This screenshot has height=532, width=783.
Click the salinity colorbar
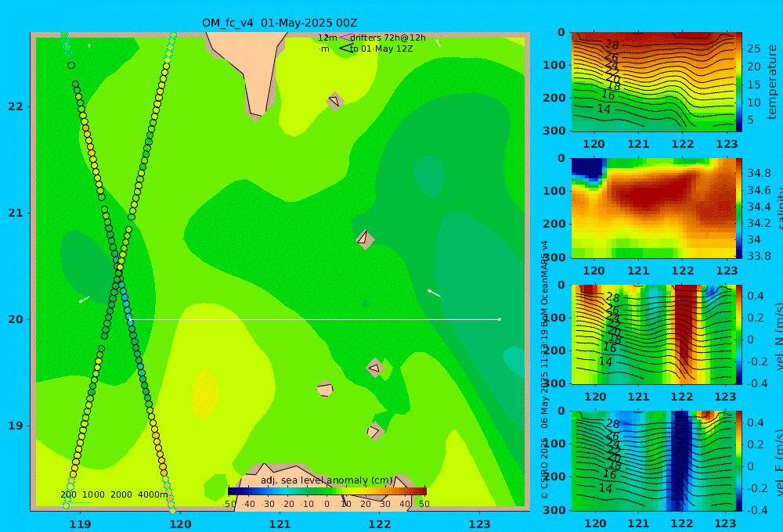pos(739,208)
